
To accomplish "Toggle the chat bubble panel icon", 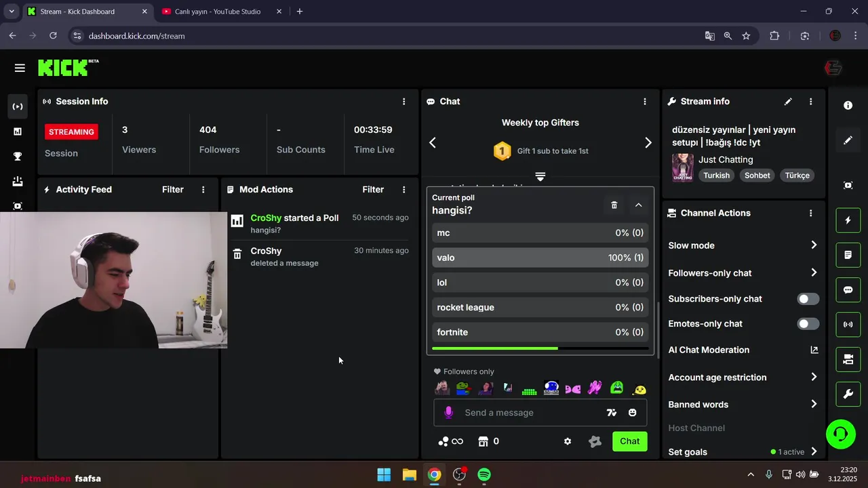I will coord(848,290).
